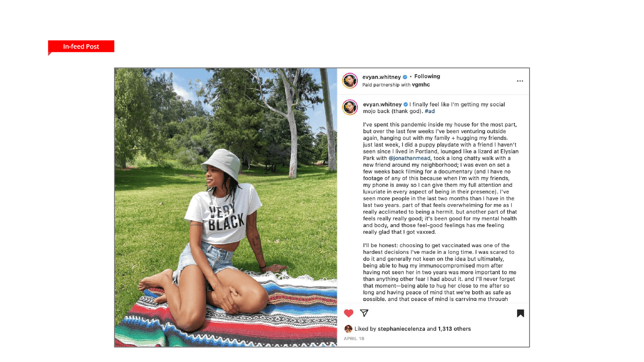The height and width of the screenshot is (362, 644).
Task: Click the evyan.whitney username in header
Action: tap(381, 77)
